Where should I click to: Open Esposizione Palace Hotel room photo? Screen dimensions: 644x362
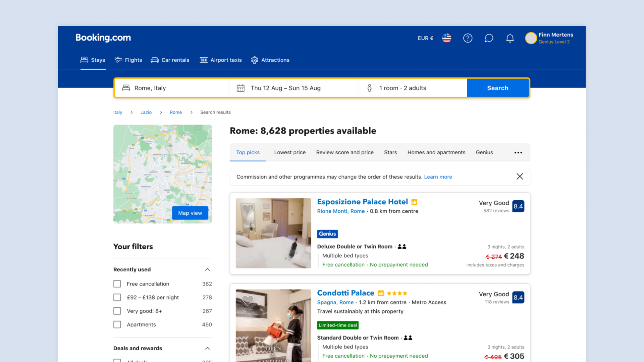[273, 233]
